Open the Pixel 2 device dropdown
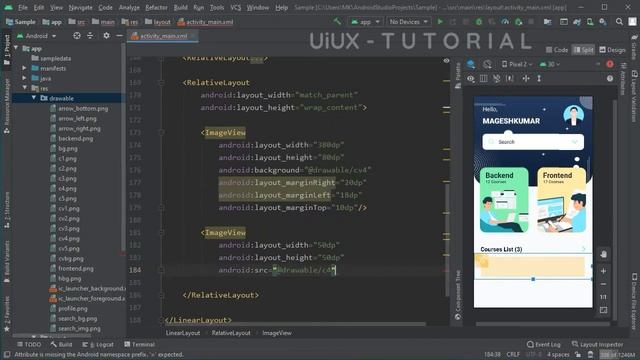The height and width of the screenshot is (360, 640). pyautogui.click(x=517, y=64)
